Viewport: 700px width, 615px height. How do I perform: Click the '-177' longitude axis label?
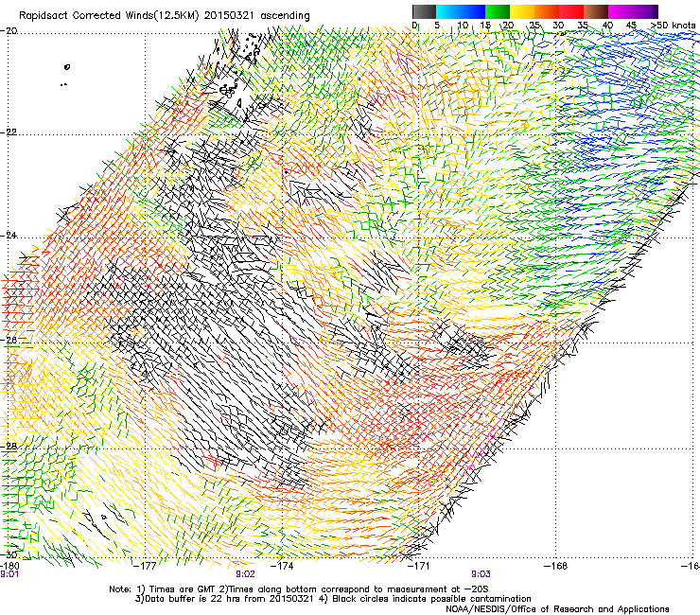pos(145,566)
